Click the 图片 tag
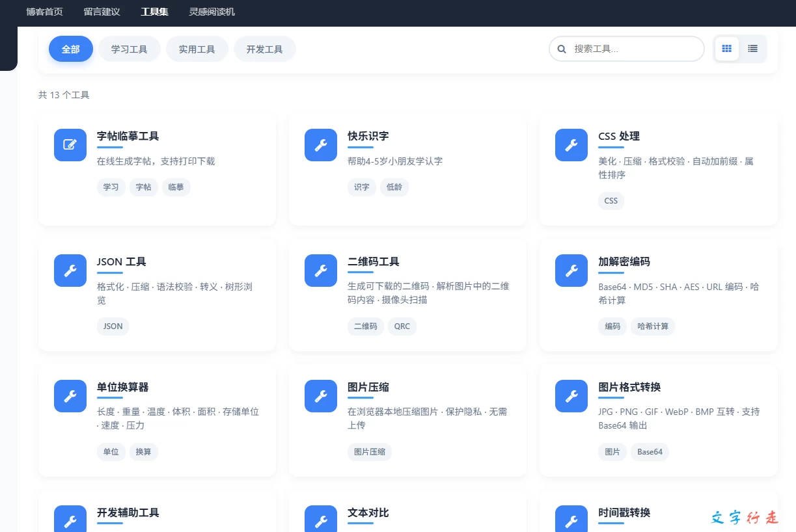The image size is (796, 532). pos(612,452)
